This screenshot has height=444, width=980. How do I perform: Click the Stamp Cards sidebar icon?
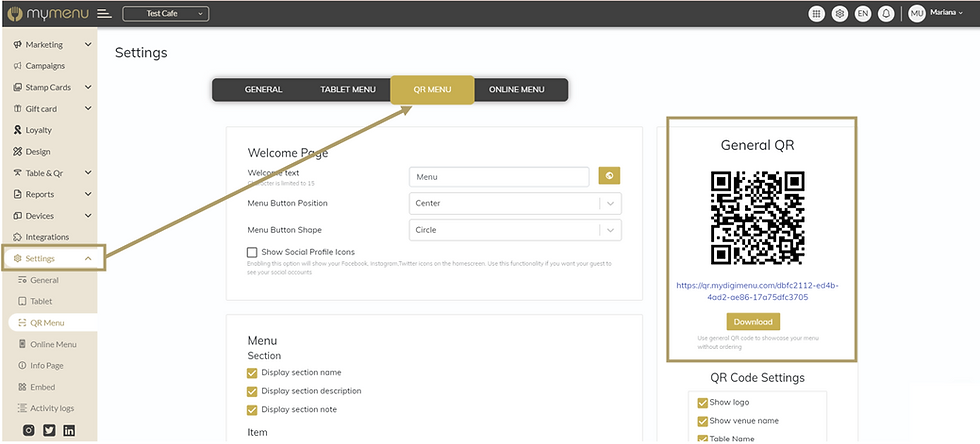[18, 88]
